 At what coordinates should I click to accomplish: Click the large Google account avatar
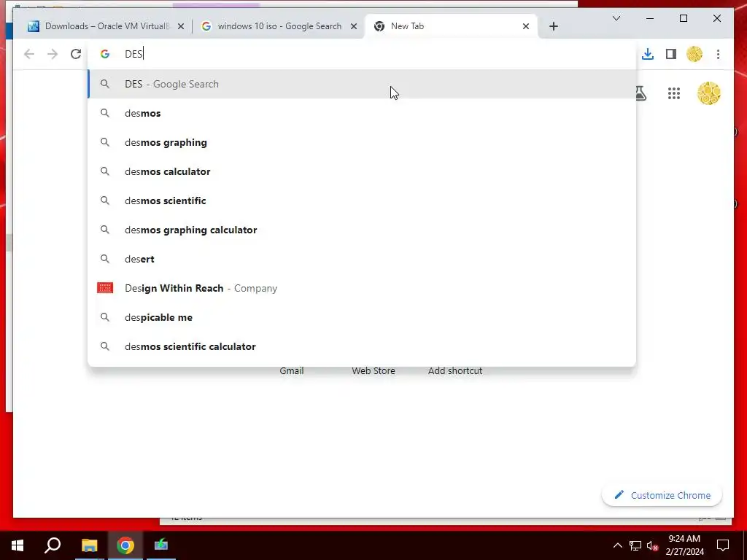tap(709, 93)
